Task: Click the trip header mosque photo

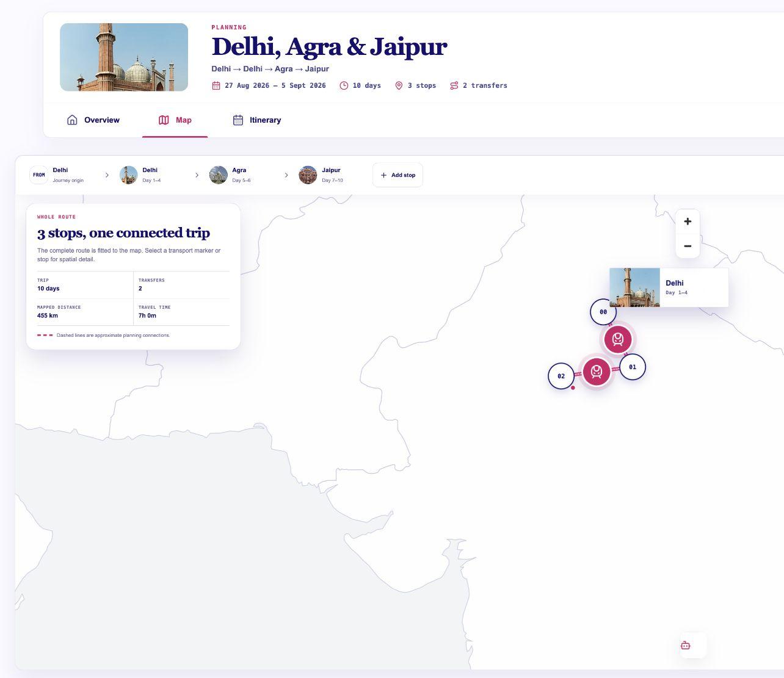Action: [x=124, y=57]
